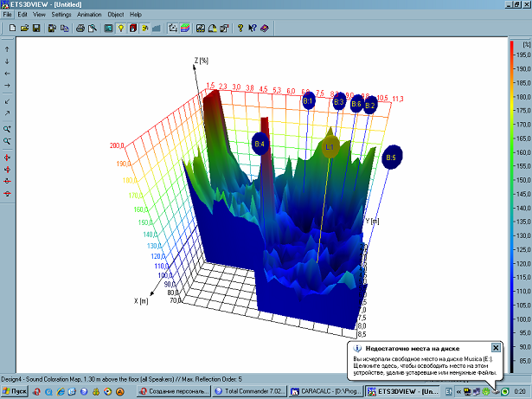Image resolution: width=532 pixels, height=399 pixels.
Task: Click the teal screen view toolbar icon
Action: click(109, 29)
